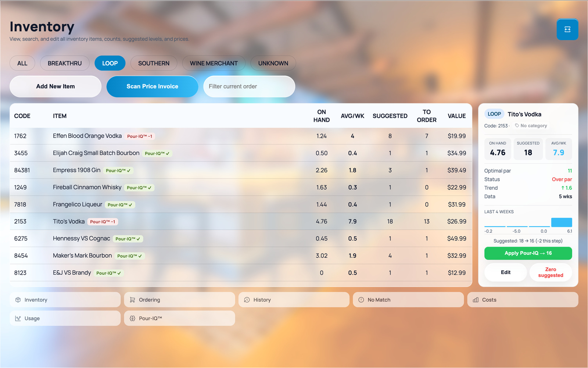This screenshot has height=368, width=588.
Task: Select the LOOP vendor filter
Action: 110,63
